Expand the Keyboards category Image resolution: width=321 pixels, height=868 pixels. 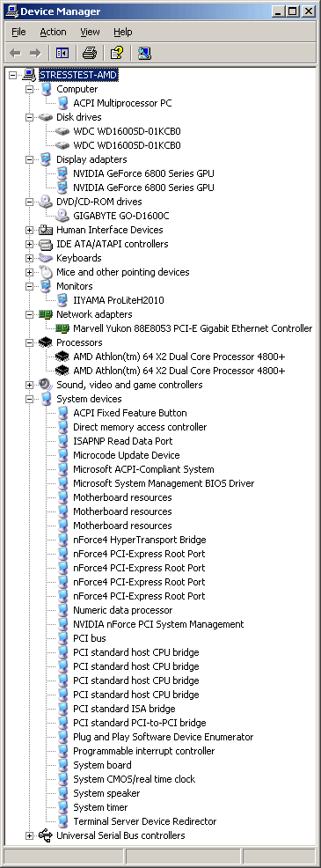[x=29, y=258]
